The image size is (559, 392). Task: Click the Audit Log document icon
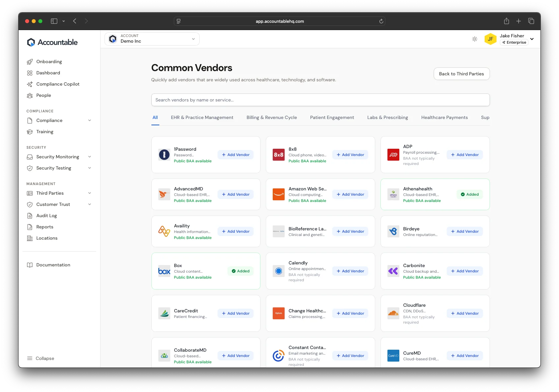(30, 216)
